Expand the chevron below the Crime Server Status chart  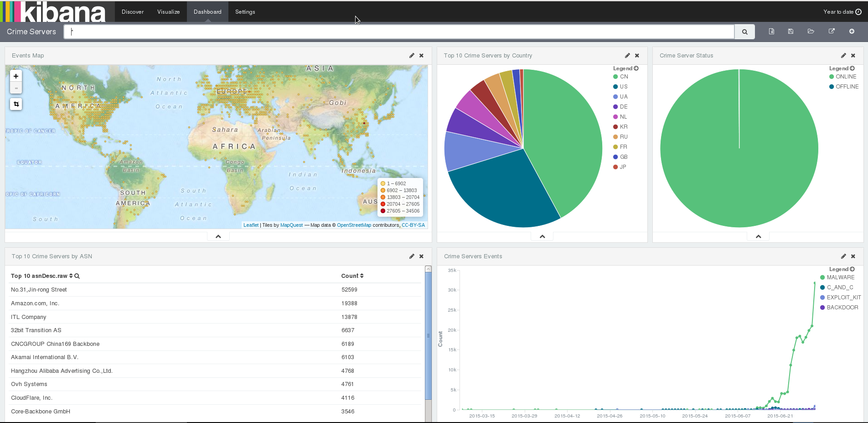(759, 236)
